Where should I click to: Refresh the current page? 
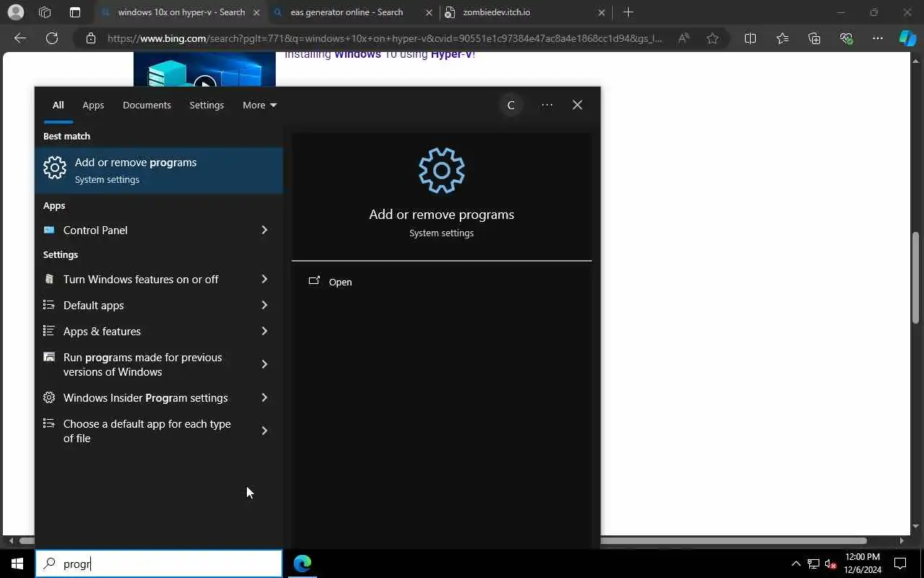point(52,38)
